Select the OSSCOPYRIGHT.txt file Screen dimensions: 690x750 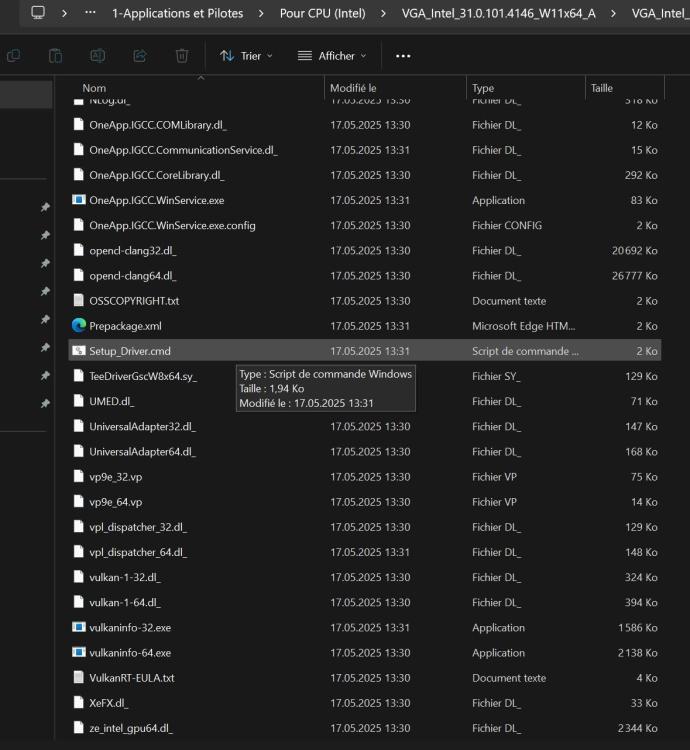[134, 301]
